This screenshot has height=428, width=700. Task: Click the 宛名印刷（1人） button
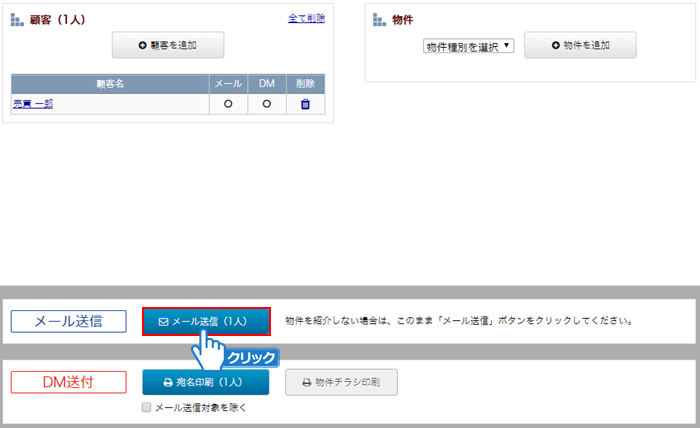(x=206, y=382)
